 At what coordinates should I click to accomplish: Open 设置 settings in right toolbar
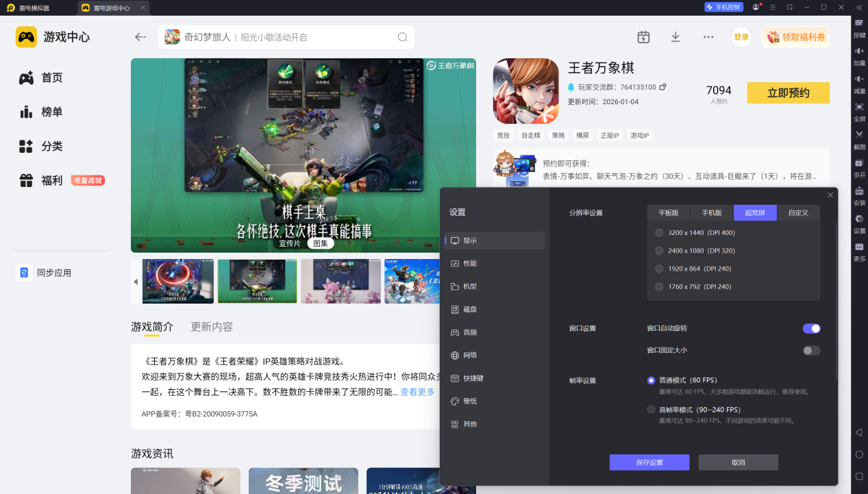(x=859, y=224)
